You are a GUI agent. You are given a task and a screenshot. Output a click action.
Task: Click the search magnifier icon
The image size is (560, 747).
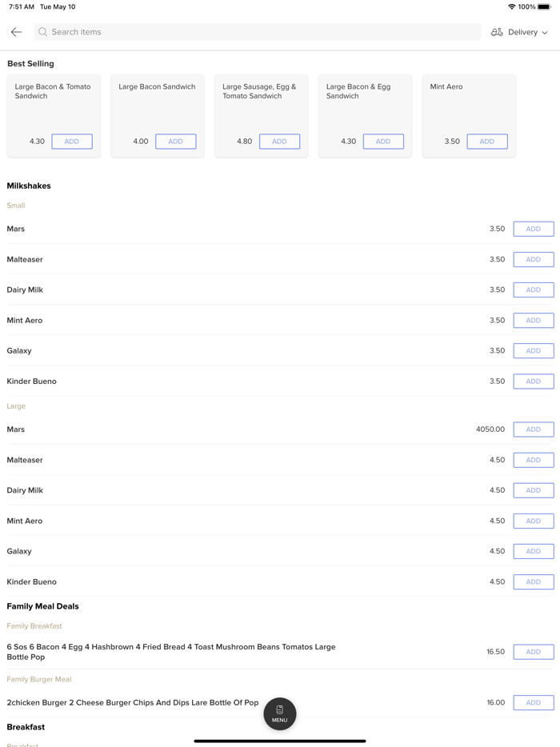(43, 32)
